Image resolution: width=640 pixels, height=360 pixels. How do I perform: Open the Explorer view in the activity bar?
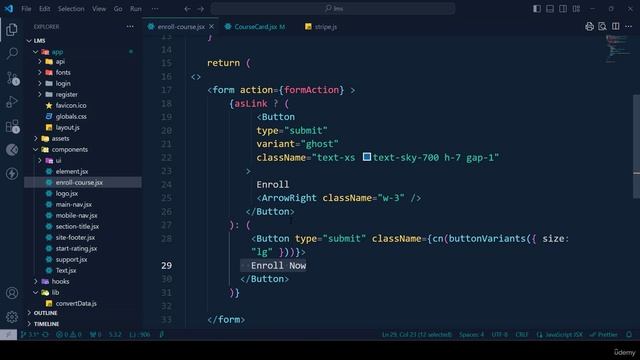pos(12,29)
